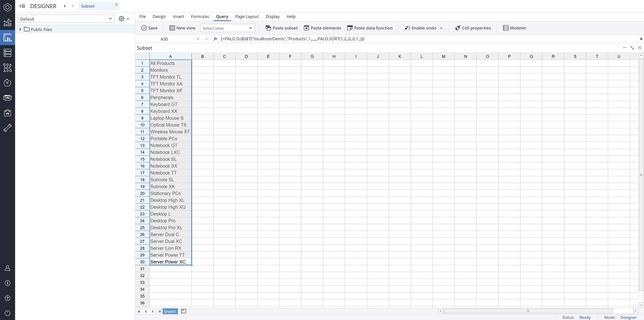Click the Paste data function toolbar icon
Screen dimensions: 644x320
click(x=350, y=28)
